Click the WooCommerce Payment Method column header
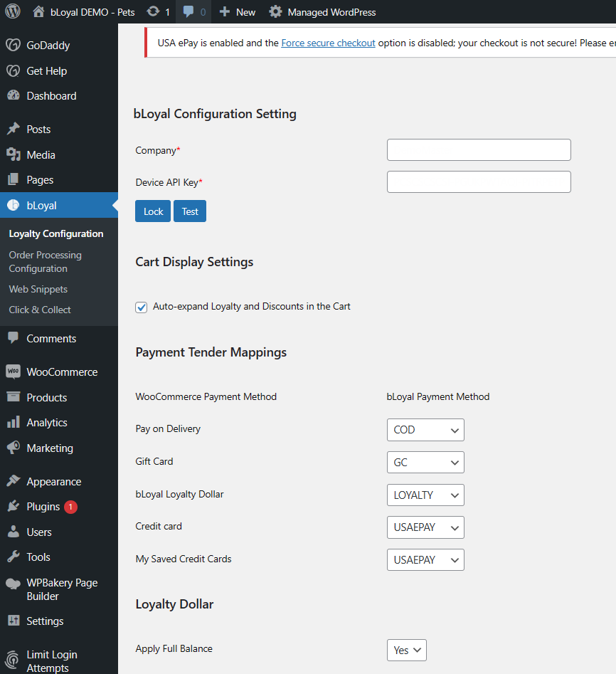This screenshot has width=616, height=674. point(206,396)
